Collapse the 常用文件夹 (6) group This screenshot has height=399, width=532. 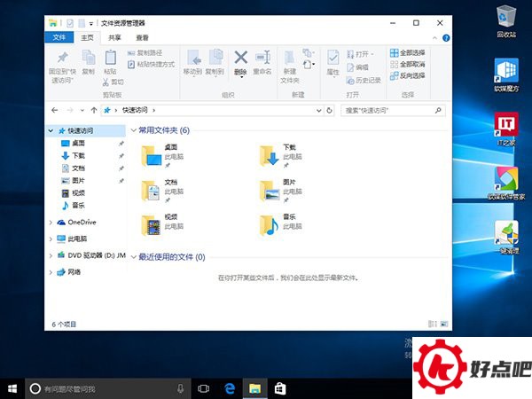[133, 130]
